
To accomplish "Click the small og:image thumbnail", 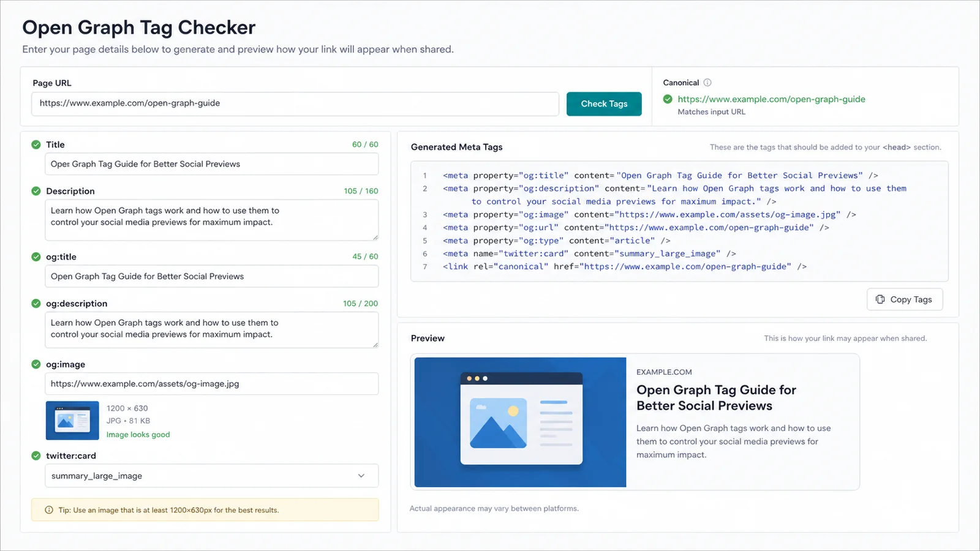I will pyautogui.click(x=72, y=421).
